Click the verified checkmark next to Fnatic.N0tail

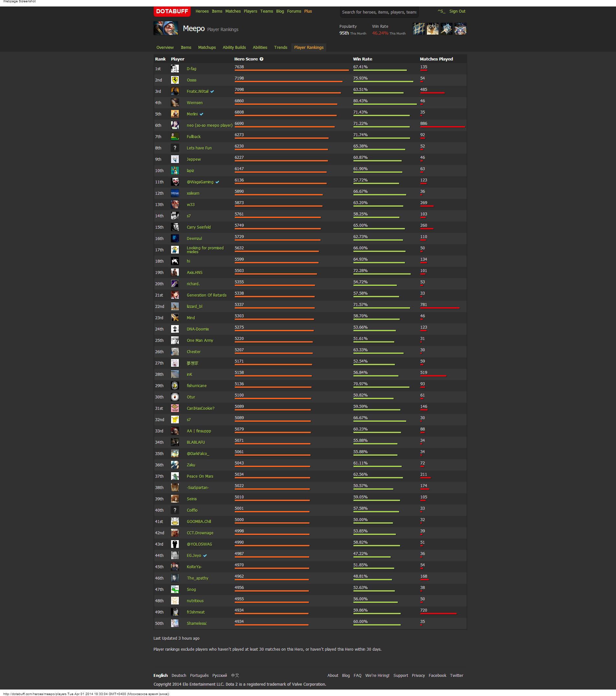pos(212,92)
